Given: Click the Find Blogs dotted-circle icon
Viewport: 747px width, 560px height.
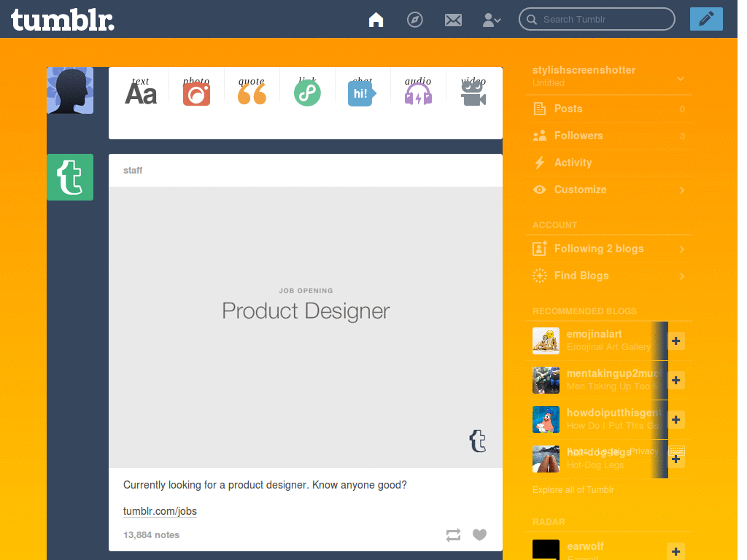Looking at the screenshot, I should pyautogui.click(x=539, y=276).
